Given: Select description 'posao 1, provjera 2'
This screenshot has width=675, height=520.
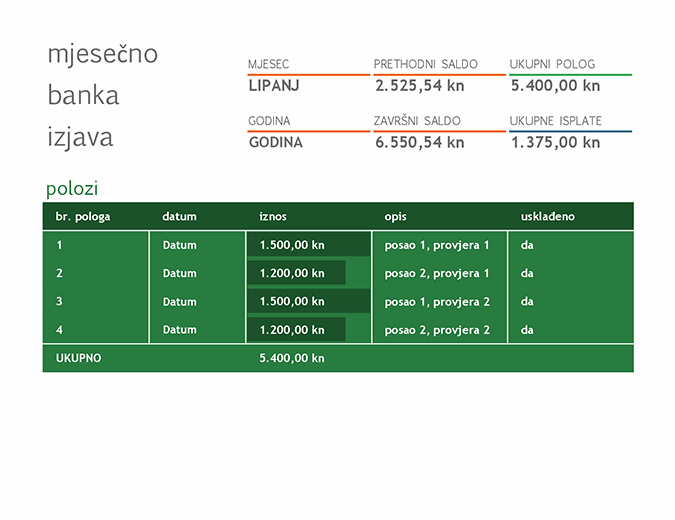Looking at the screenshot, I should (437, 301).
